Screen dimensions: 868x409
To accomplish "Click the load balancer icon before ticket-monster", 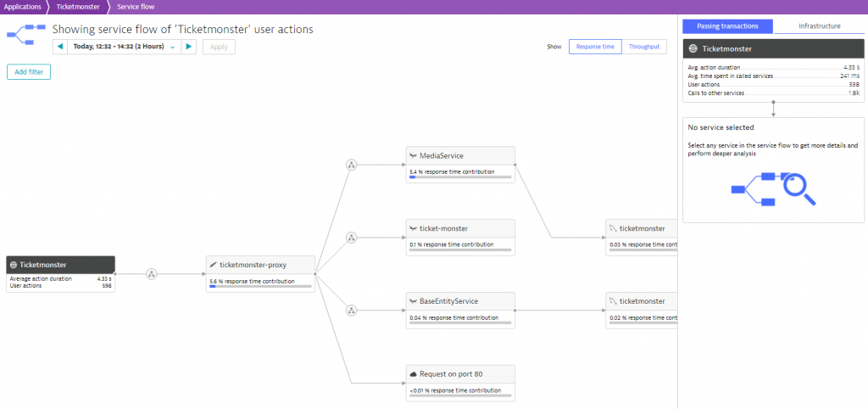I will (351, 238).
